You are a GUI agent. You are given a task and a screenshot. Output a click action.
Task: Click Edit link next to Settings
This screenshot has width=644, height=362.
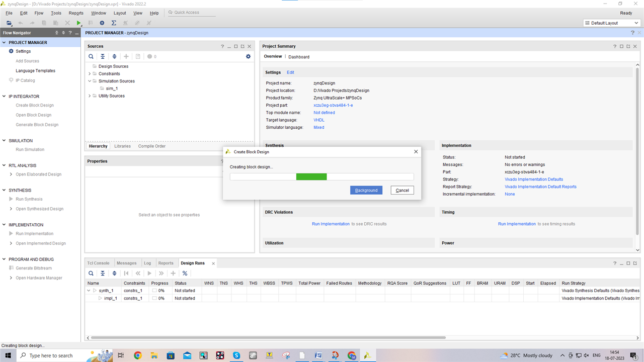coord(290,72)
